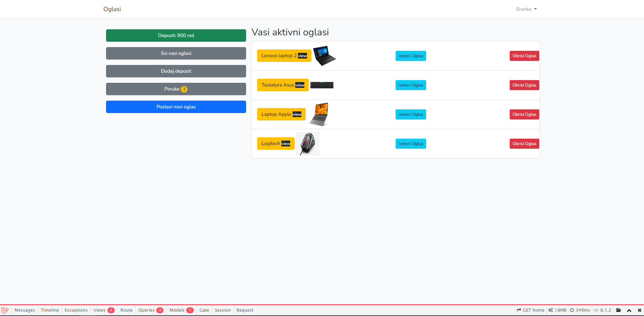This screenshot has height=316, width=644.
Task: Click the PHP version 8.1.2 code icon
Action: click(596, 310)
